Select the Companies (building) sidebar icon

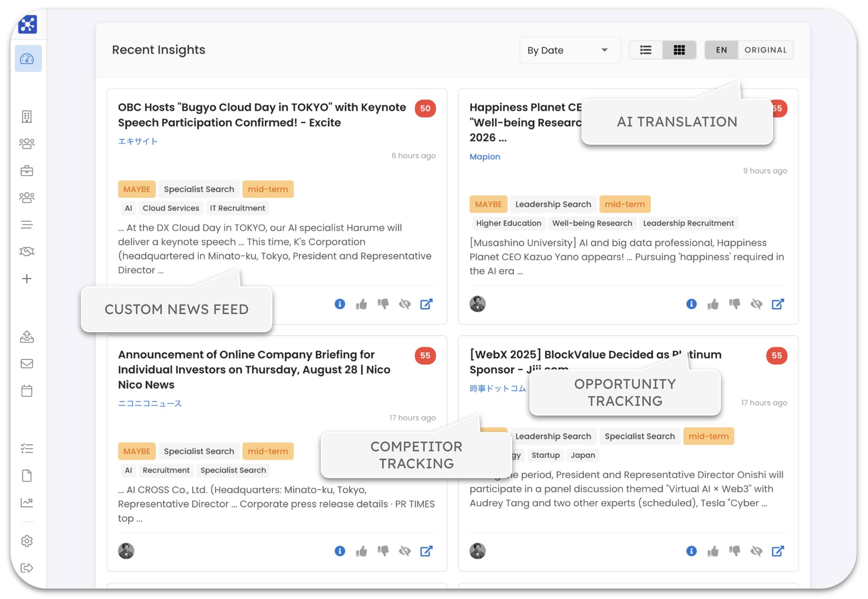27,117
